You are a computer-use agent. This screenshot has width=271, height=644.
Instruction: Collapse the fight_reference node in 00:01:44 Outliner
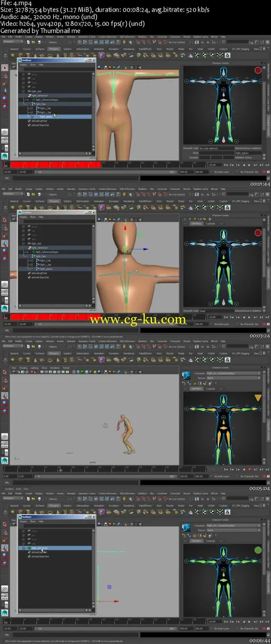pyautogui.click(x=23, y=96)
